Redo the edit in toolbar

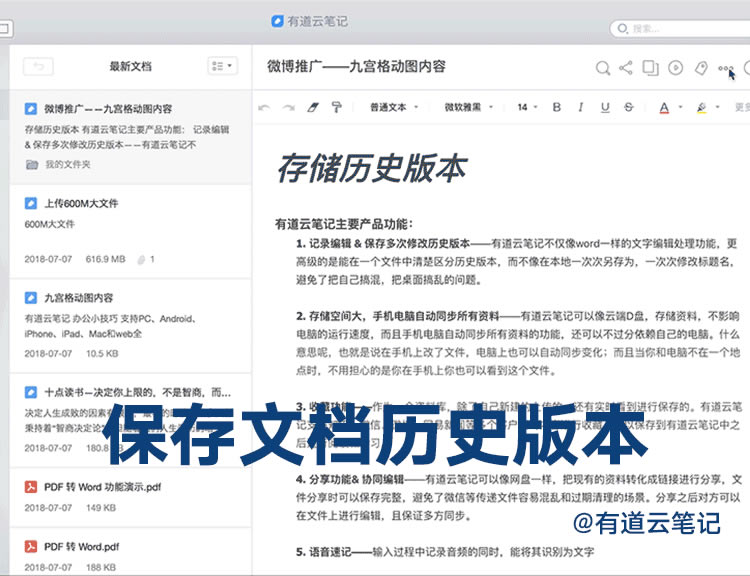(x=288, y=108)
